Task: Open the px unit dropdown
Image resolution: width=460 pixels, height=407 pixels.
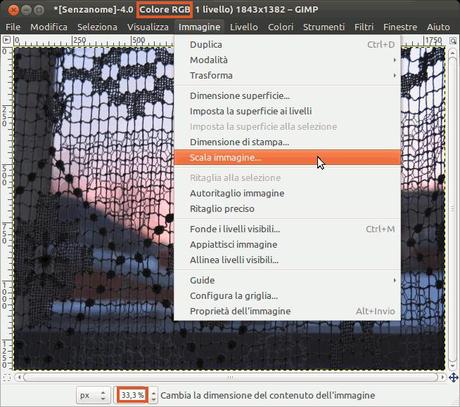Action: tap(93, 395)
